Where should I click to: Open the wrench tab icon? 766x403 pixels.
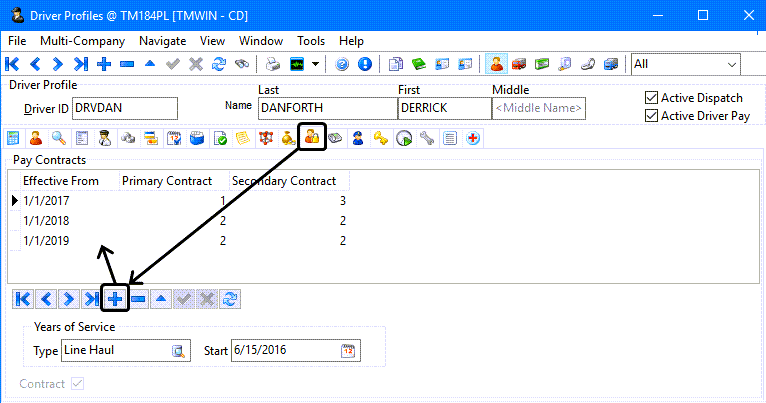(x=426, y=138)
